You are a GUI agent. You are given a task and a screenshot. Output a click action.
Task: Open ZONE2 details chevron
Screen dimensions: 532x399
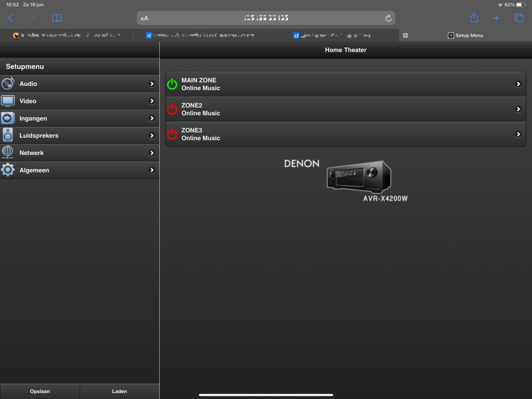coord(518,109)
